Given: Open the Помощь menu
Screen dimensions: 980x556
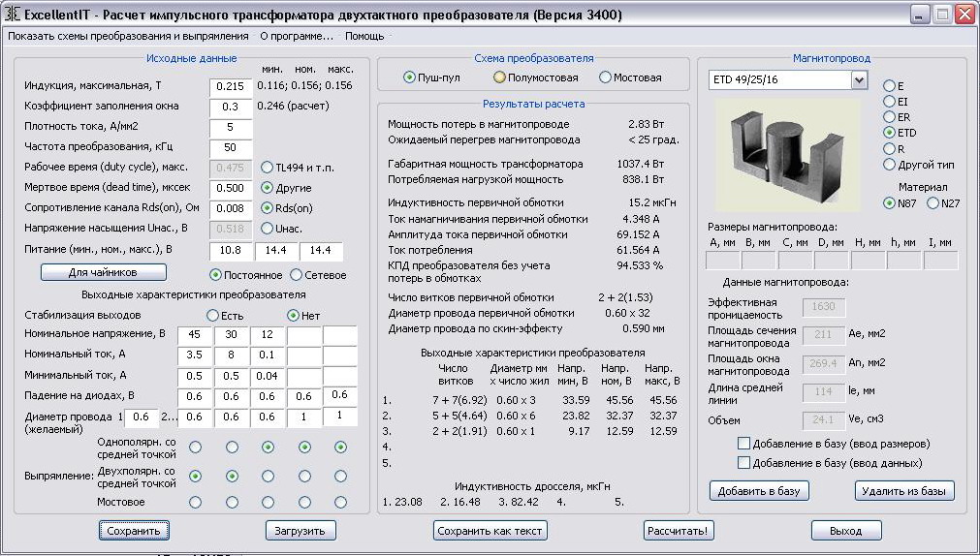Looking at the screenshot, I should [x=364, y=36].
